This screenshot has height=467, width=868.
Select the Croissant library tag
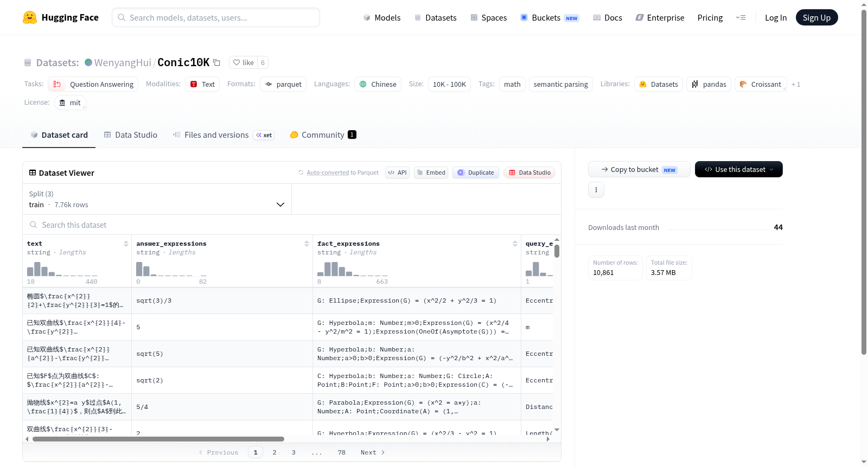[761, 84]
